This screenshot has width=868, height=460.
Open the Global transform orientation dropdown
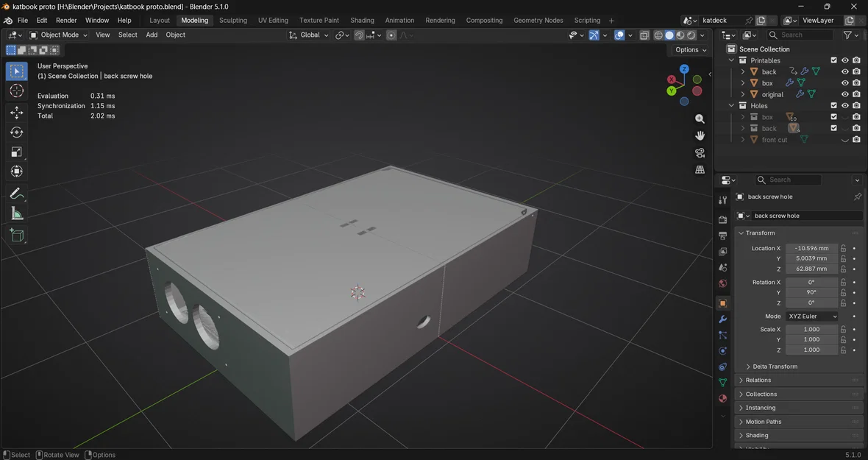[x=309, y=35]
